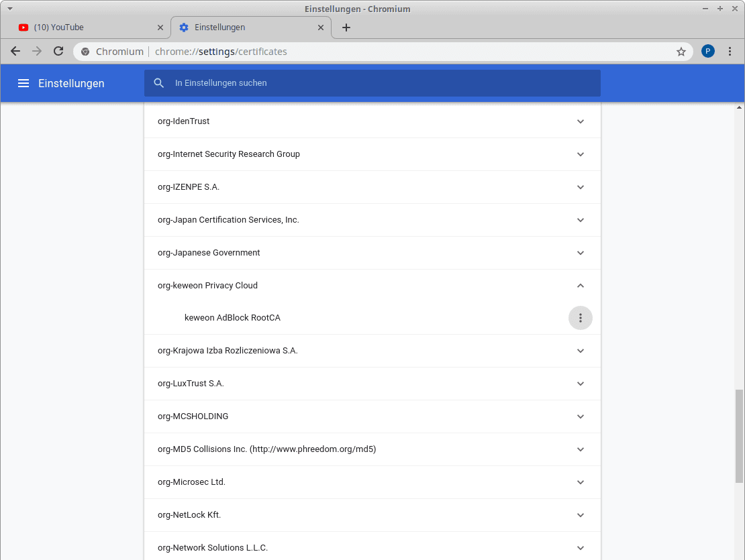Expand org-MCSHOLDING entry
The width and height of the screenshot is (745, 560).
[x=580, y=416]
